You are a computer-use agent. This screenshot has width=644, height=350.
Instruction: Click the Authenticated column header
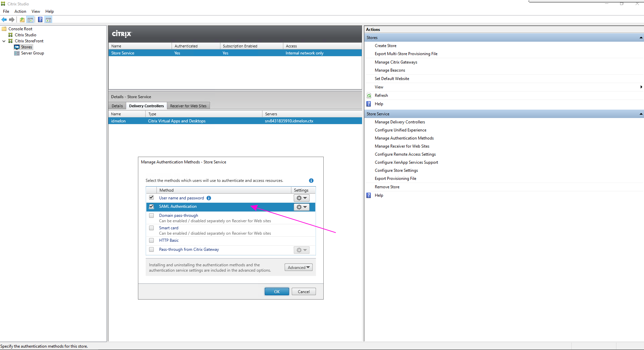tap(196, 46)
